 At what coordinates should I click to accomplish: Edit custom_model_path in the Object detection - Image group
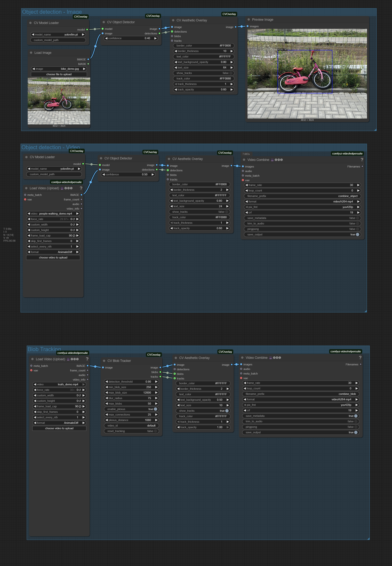tap(58, 40)
